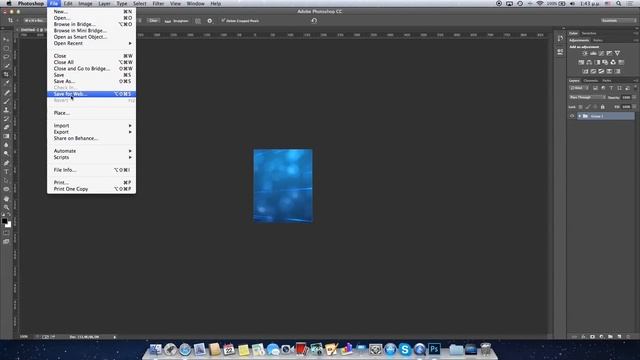
Task: Expand the Group 1 layer folder
Action: click(579, 116)
